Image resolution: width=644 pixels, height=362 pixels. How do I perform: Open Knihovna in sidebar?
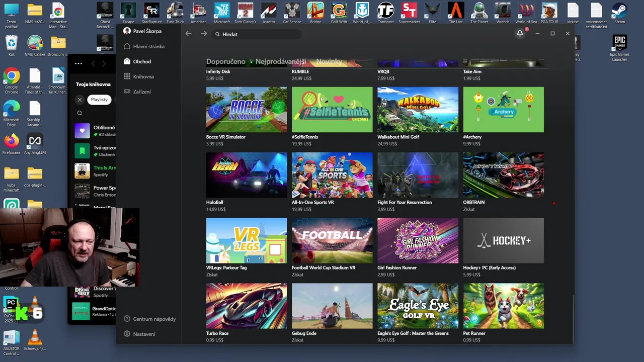pyautogui.click(x=139, y=76)
